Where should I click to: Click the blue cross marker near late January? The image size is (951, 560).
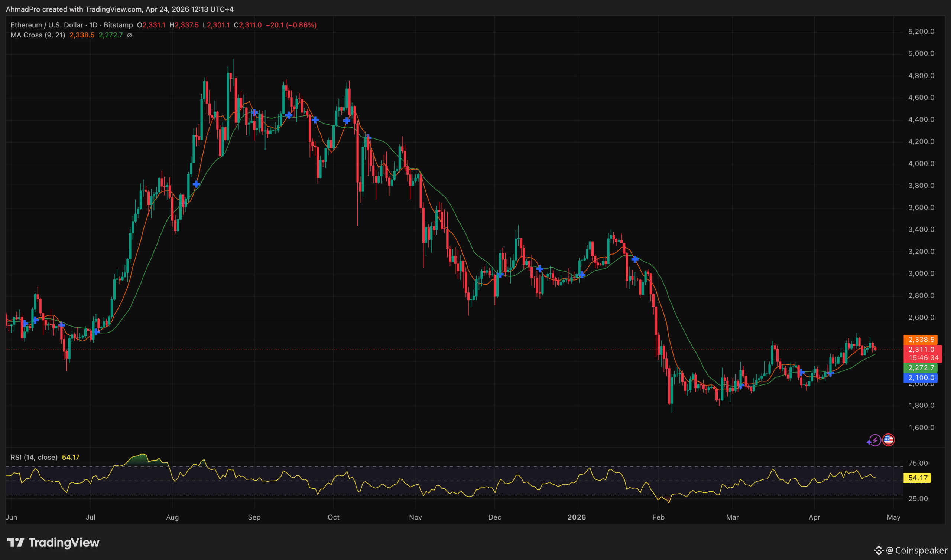pyautogui.click(x=634, y=259)
